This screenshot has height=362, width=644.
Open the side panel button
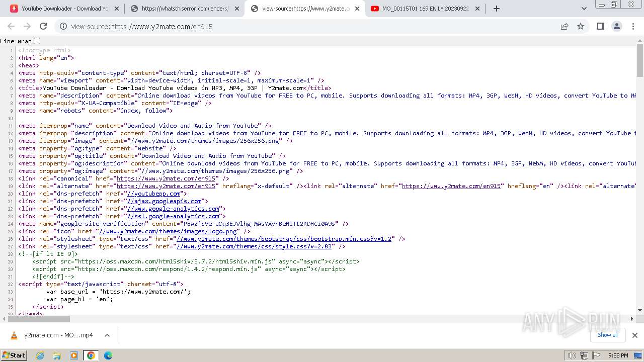(x=600, y=26)
